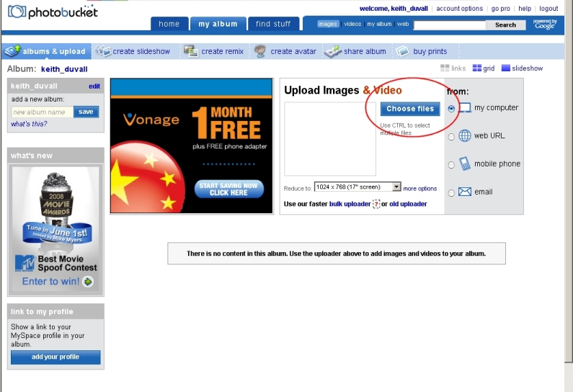The height and width of the screenshot is (392, 573).
Task: Open the Reduce to size dropdown
Action: point(396,187)
